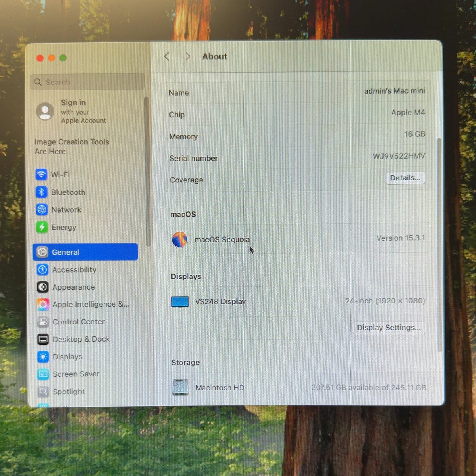The width and height of the screenshot is (476, 476).
Task: Click the 16 GB memory value
Action: (x=415, y=134)
